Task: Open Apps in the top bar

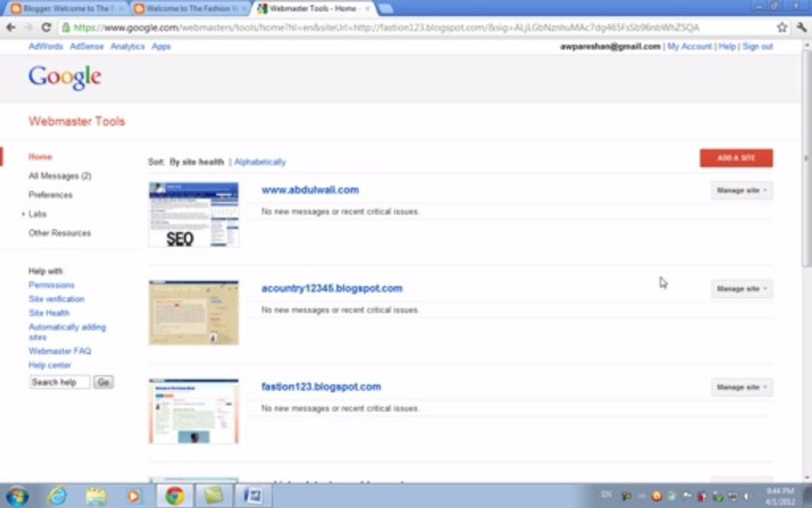Action: [161, 46]
